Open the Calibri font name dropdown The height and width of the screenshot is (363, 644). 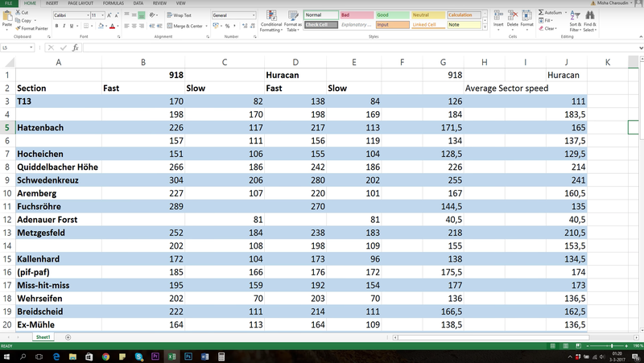(x=88, y=15)
